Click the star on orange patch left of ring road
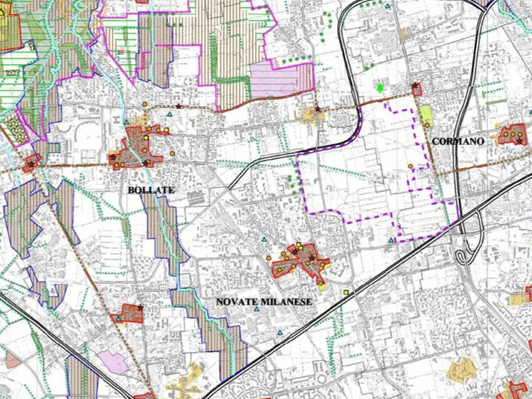The height and width of the screenshot is (399, 532). pos(317,110)
